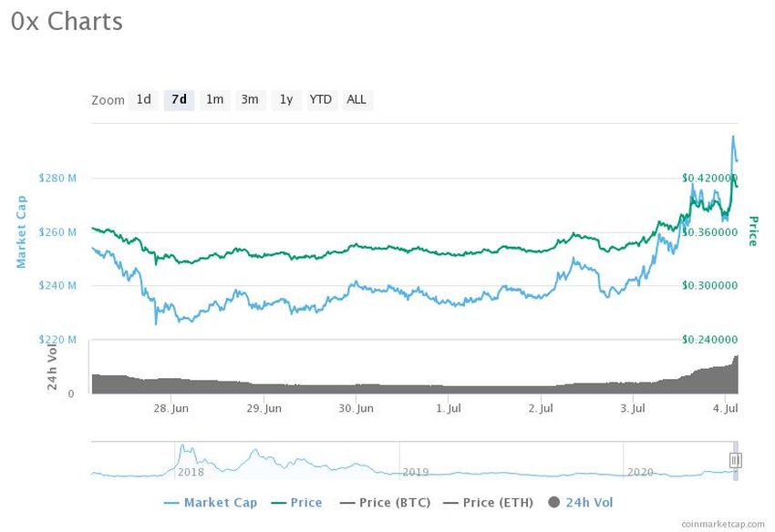The height and width of the screenshot is (532, 775).
Task: Select the 3m zoom range
Action: [x=249, y=99]
